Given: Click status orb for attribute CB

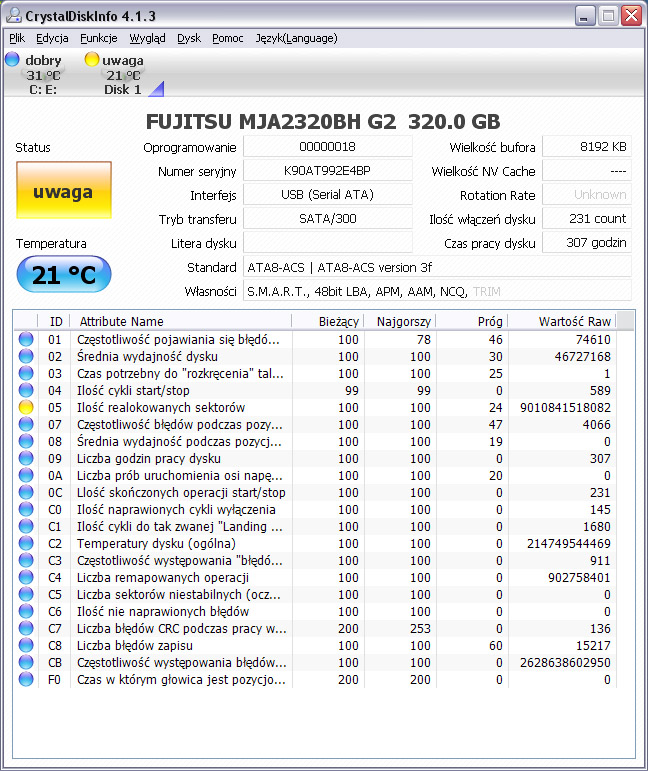Looking at the screenshot, I should click(26, 662).
